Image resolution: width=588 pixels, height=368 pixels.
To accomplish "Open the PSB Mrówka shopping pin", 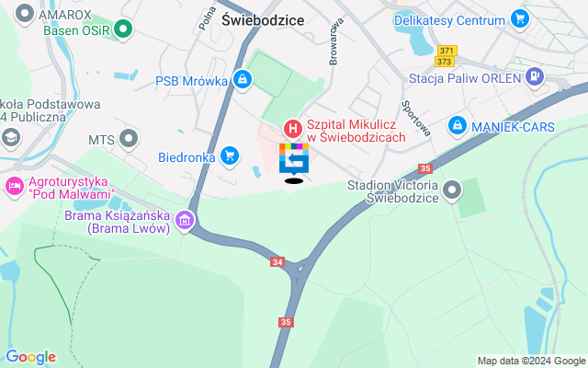I will (243, 80).
